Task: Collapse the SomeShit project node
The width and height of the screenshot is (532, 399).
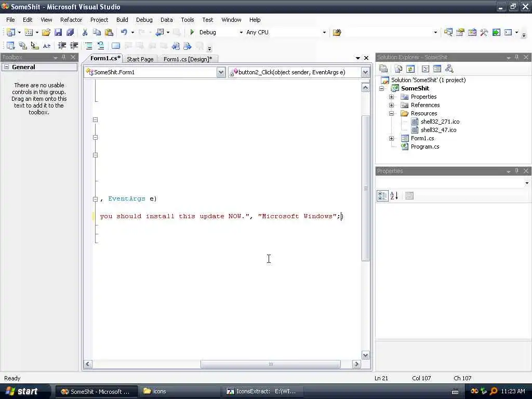Action: coord(382,88)
